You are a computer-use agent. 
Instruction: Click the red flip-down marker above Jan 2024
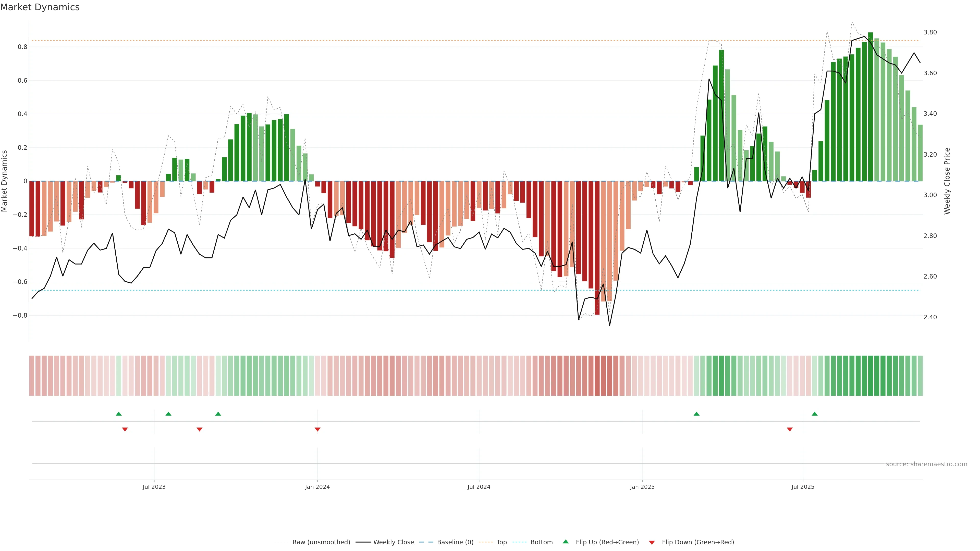tap(317, 429)
